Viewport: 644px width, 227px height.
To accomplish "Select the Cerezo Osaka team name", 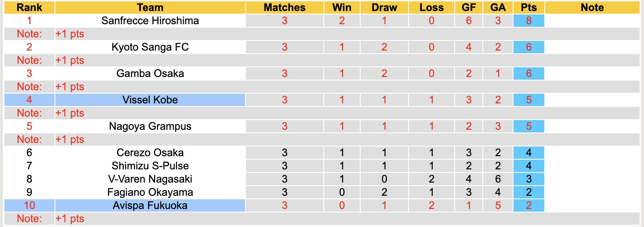I will 150,153.
